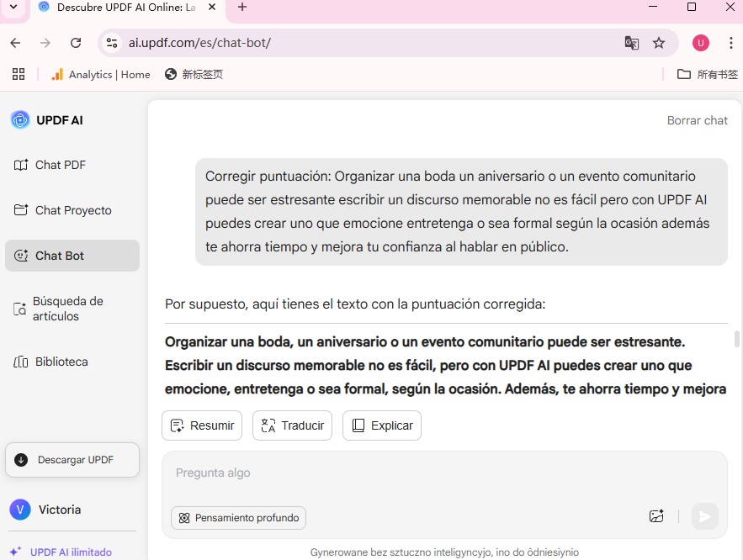Click the text 'Por supuesto, aquí tienes el texto'
The width and height of the screenshot is (743, 560).
(x=355, y=304)
